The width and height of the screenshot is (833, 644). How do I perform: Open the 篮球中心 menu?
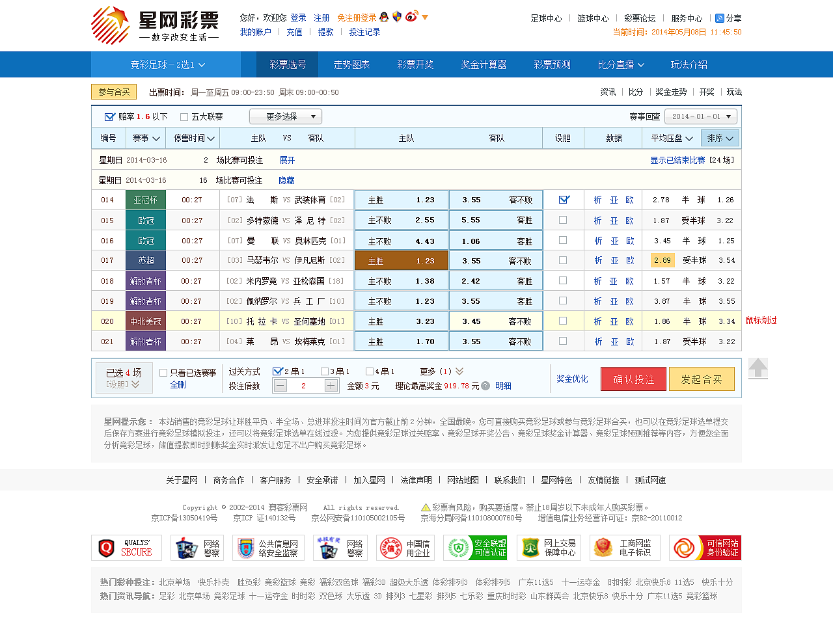(x=592, y=18)
